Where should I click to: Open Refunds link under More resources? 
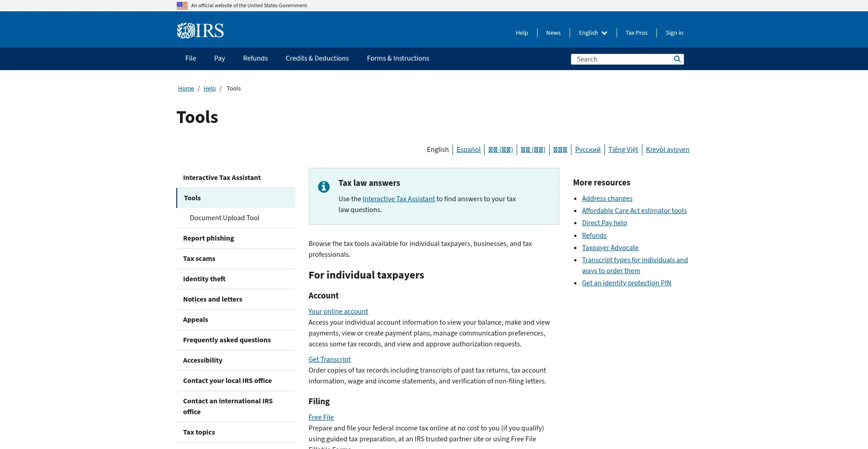tap(594, 236)
